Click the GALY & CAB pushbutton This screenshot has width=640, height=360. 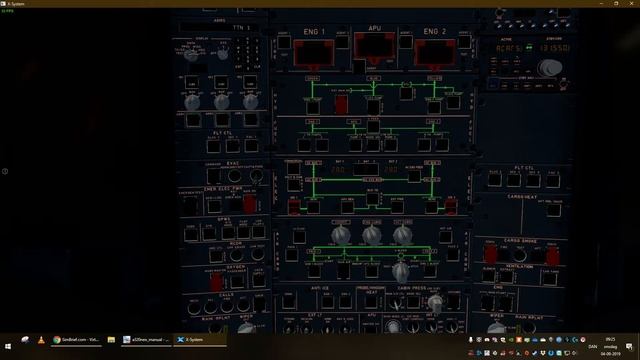294,185
